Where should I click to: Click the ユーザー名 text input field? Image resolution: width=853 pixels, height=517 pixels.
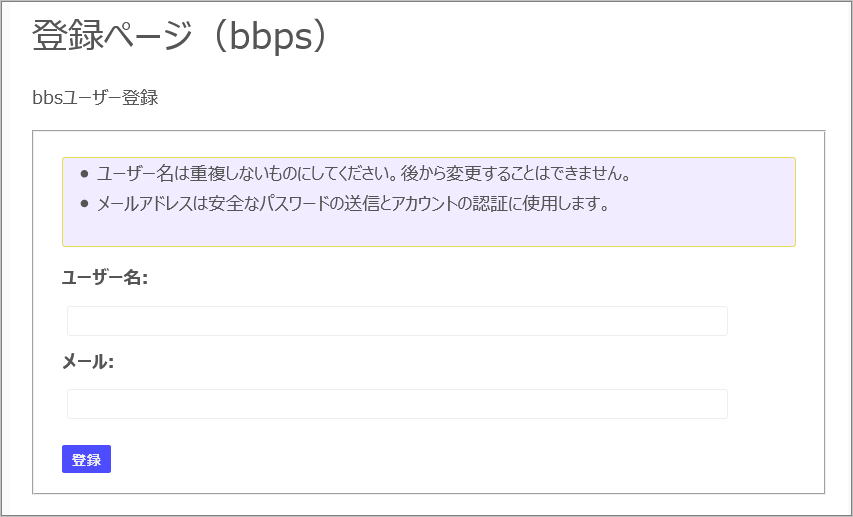(x=397, y=321)
